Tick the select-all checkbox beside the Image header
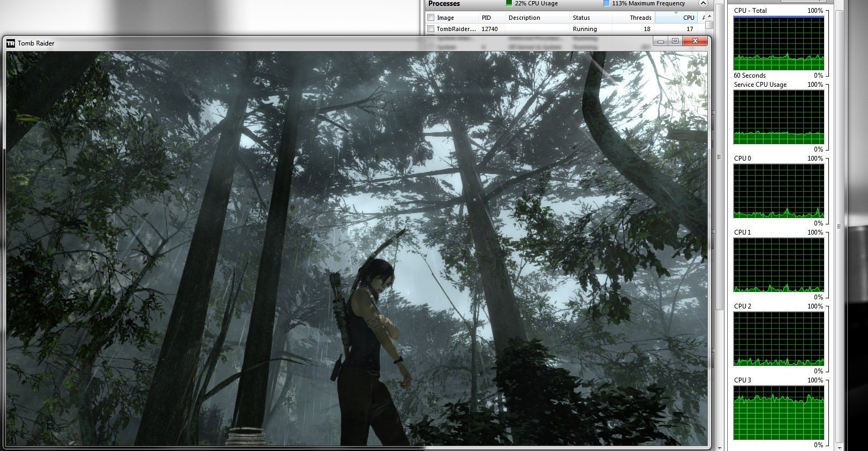 (x=431, y=18)
